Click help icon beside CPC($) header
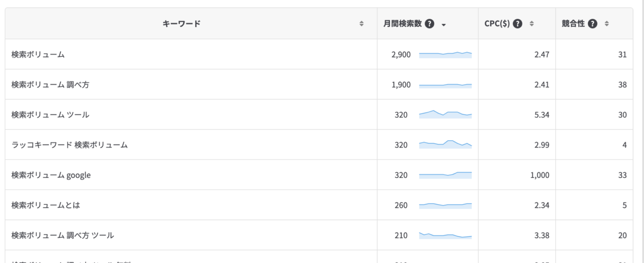644x263 pixels. click(518, 24)
